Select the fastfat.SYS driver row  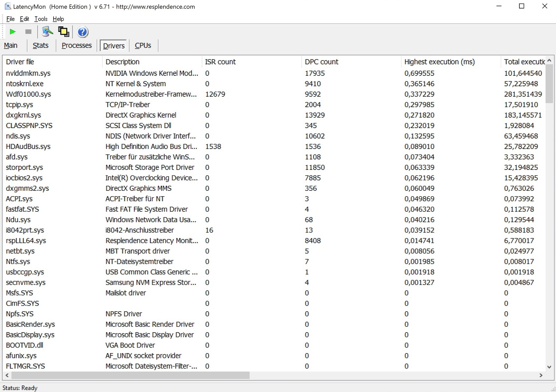tap(274, 209)
